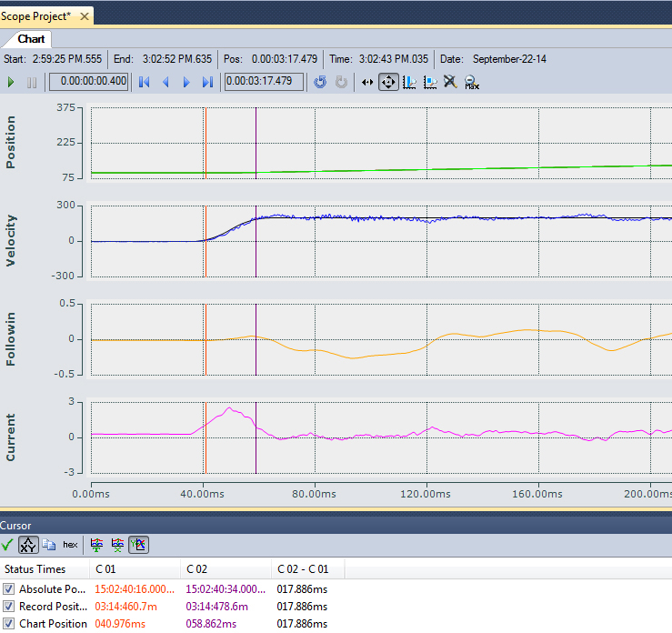Select the 03:14:478.6m record position value
This screenshot has width=672, height=633.
(x=216, y=607)
